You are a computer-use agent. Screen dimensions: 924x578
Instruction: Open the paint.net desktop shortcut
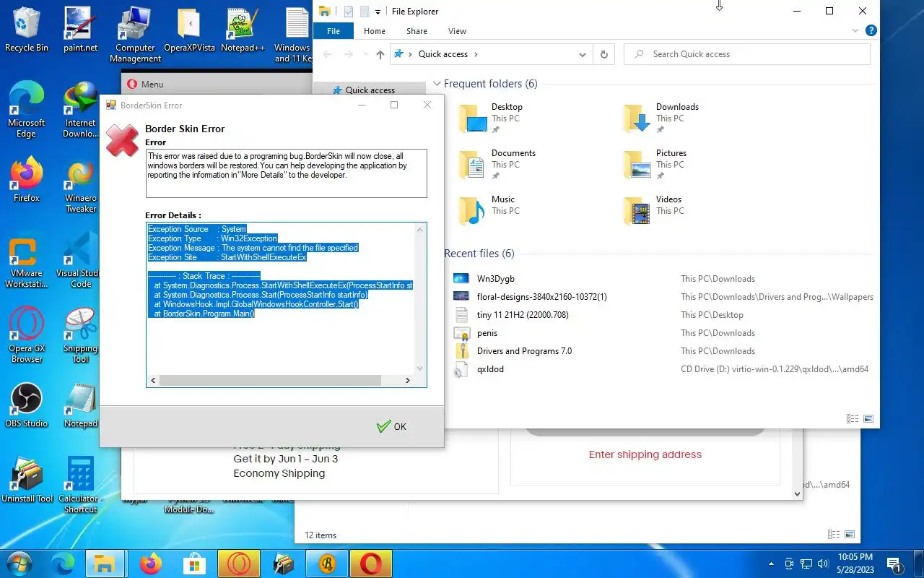pos(81,30)
